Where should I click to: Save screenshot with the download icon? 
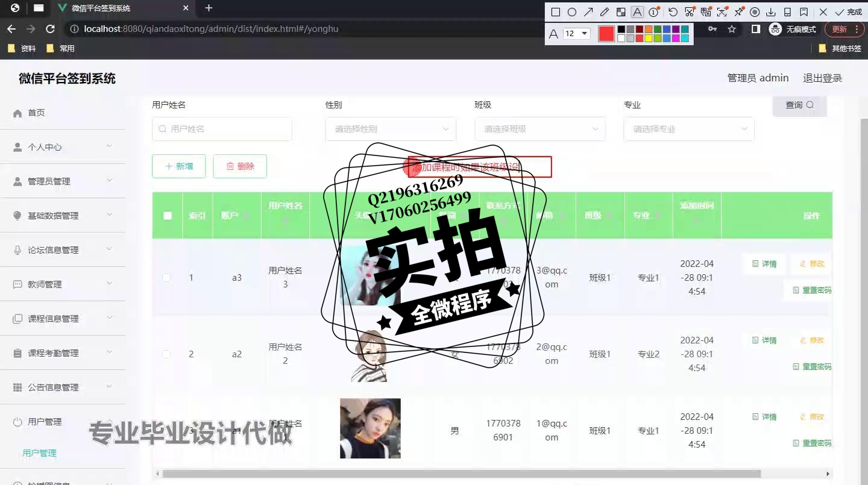click(771, 12)
